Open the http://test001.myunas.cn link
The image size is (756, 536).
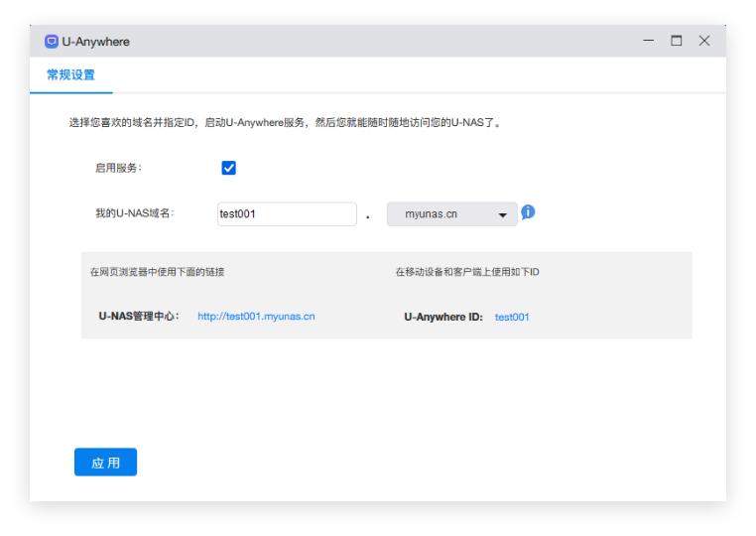click(x=256, y=317)
